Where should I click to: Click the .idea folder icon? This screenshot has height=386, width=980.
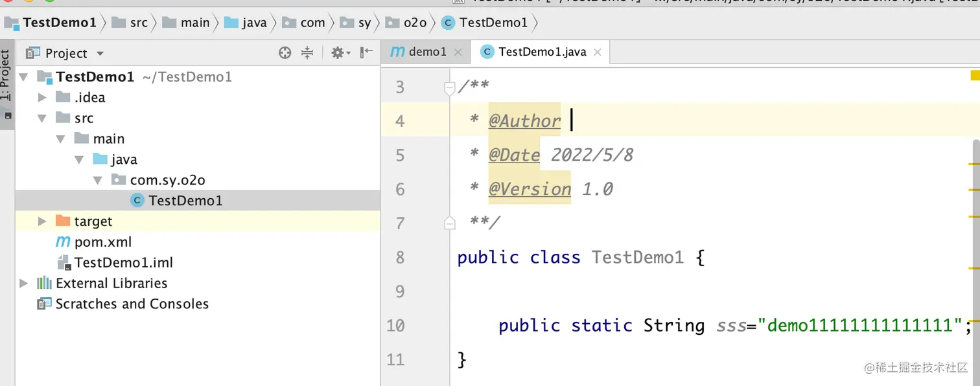(x=63, y=97)
